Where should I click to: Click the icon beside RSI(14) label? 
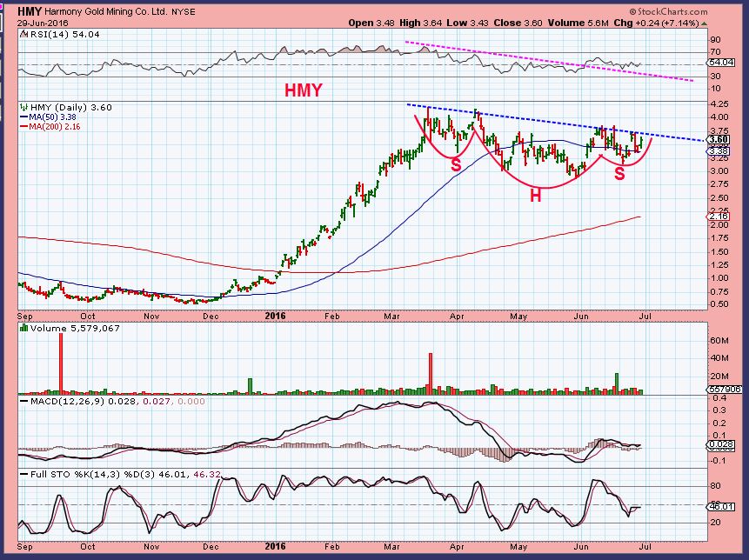tap(23, 35)
